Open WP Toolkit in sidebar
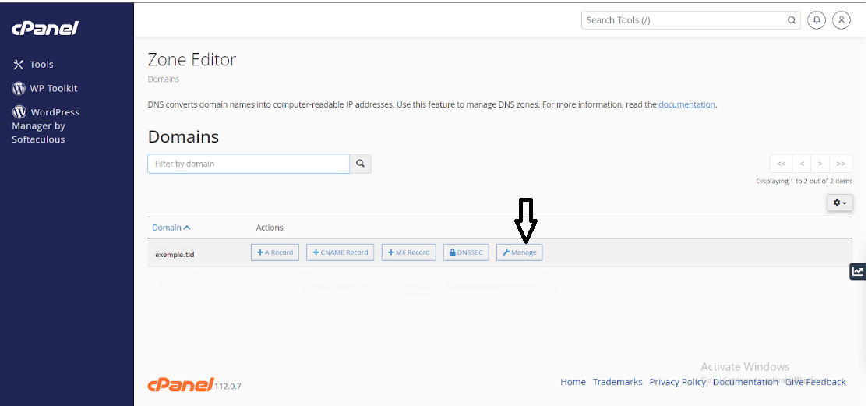The height and width of the screenshot is (406, 868). pos(45,89)
